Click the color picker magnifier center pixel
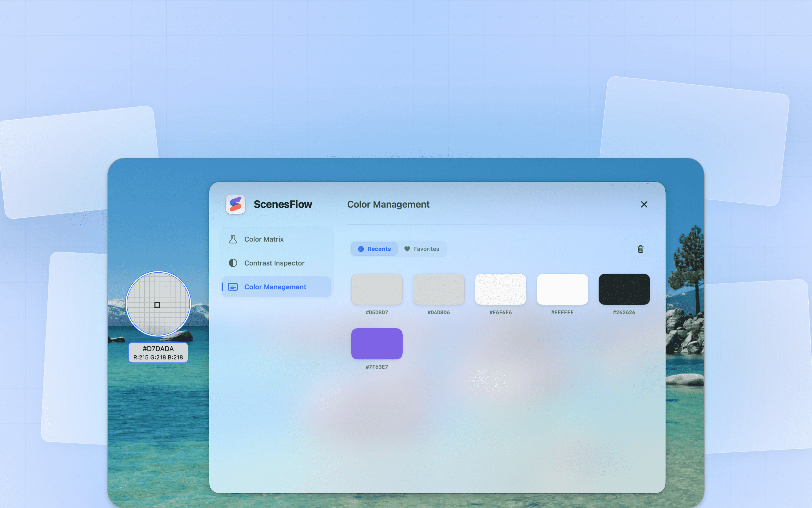Image resolution: width=812 pixels, height=508 pixels. (x=157, y=305)
